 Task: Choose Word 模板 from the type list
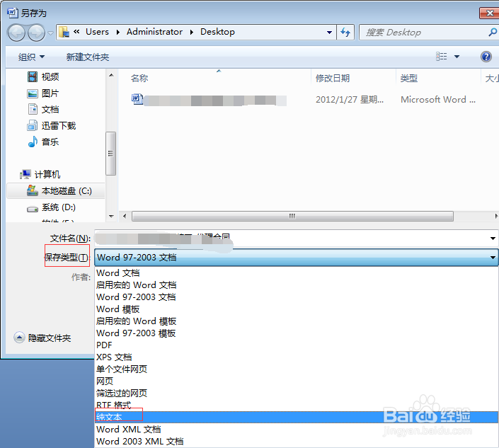click(297, 309)
